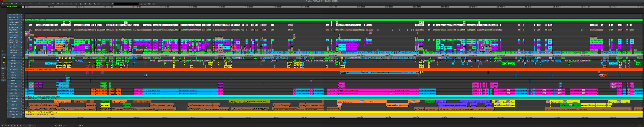Select the Title tool T icon
This screenshot has width=644, height=127.
[153, 4]
